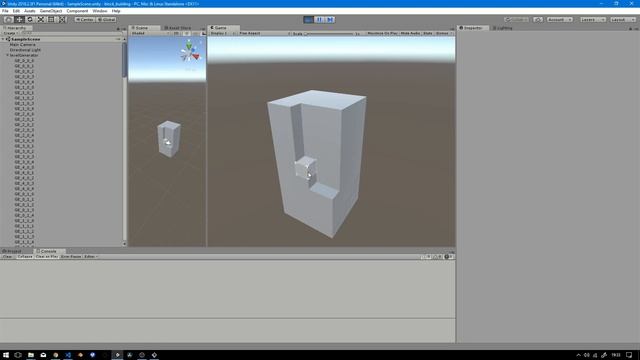Screen dimensions: 640x360
Task: Select the Rect tool in toolbar
Action: pyautogui.click(x=51, y=19)
